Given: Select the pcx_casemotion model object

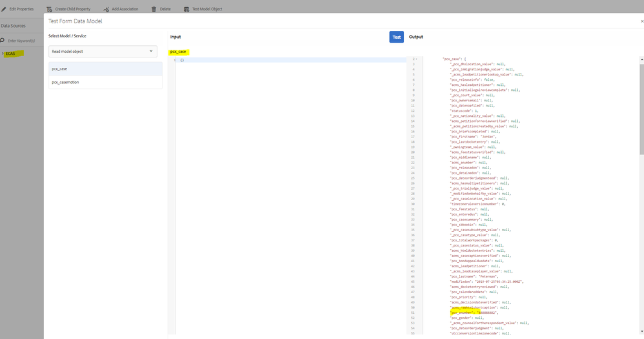Looking at the screenshot, I should point(106,82).
